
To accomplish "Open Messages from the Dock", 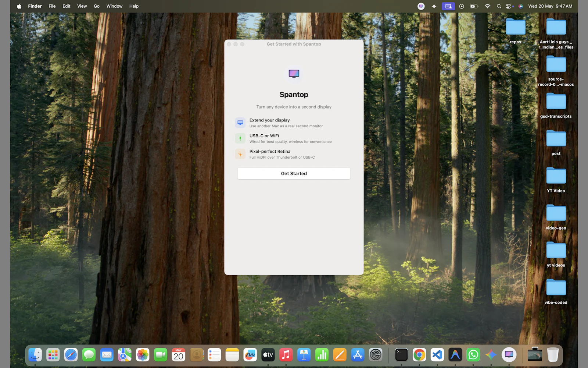I will 89,355.
